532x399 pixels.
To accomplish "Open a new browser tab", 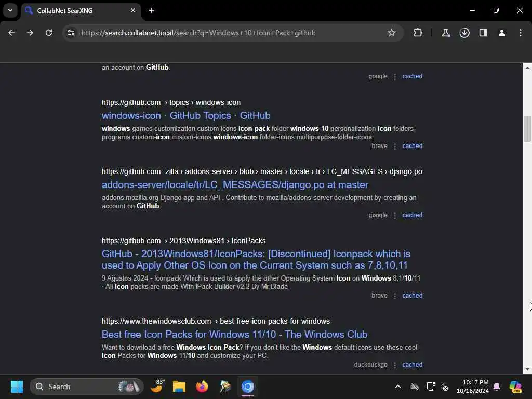I will tap(152, 10).
